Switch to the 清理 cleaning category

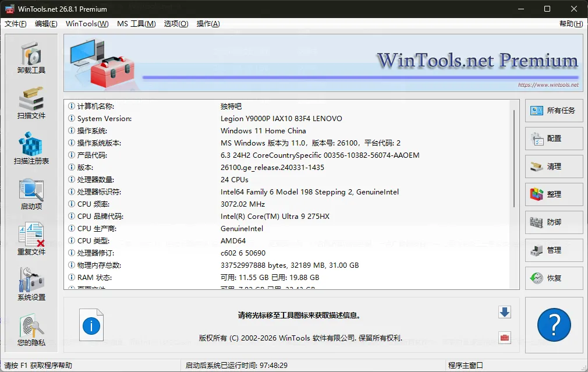554,166
